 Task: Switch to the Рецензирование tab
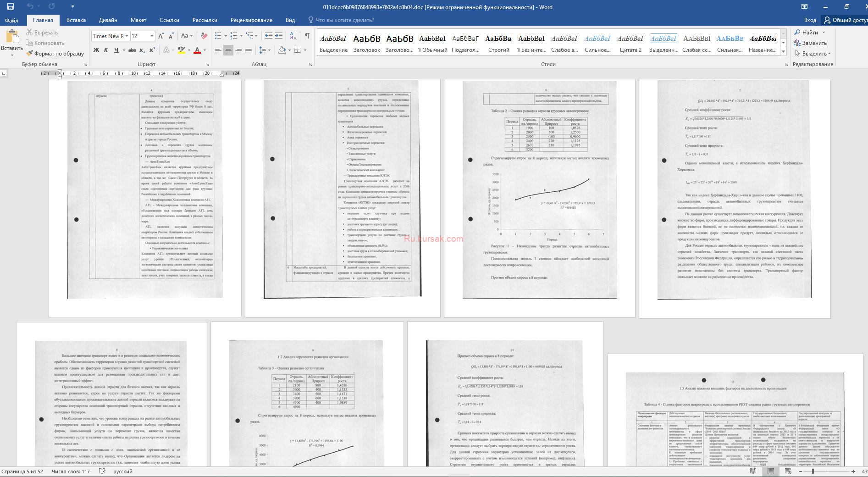251,20
